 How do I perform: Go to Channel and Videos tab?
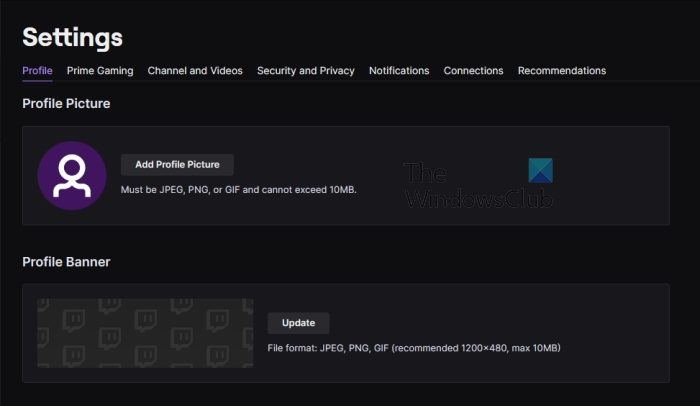click(x=195, y=71)
